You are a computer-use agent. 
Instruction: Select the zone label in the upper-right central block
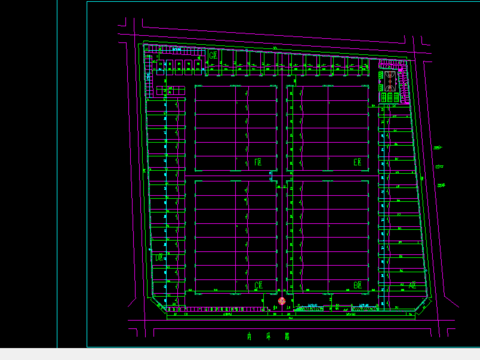pos(357,162)
